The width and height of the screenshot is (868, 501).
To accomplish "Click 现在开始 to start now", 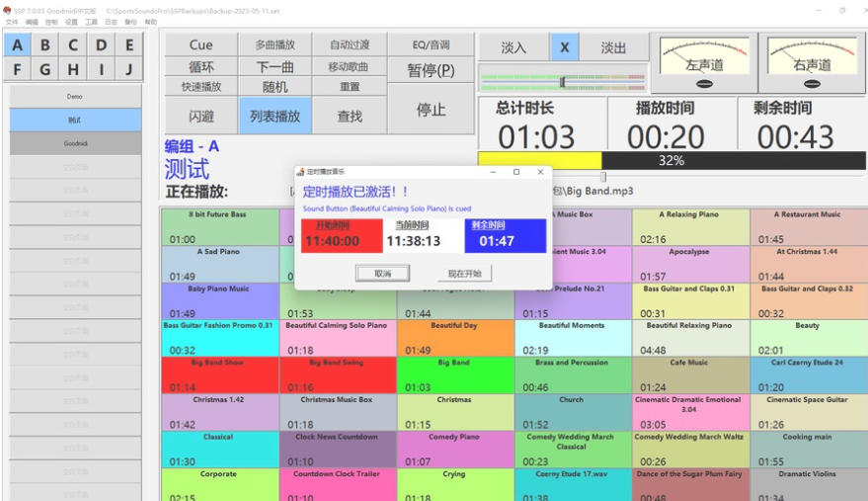I will (x=464, y=273).
